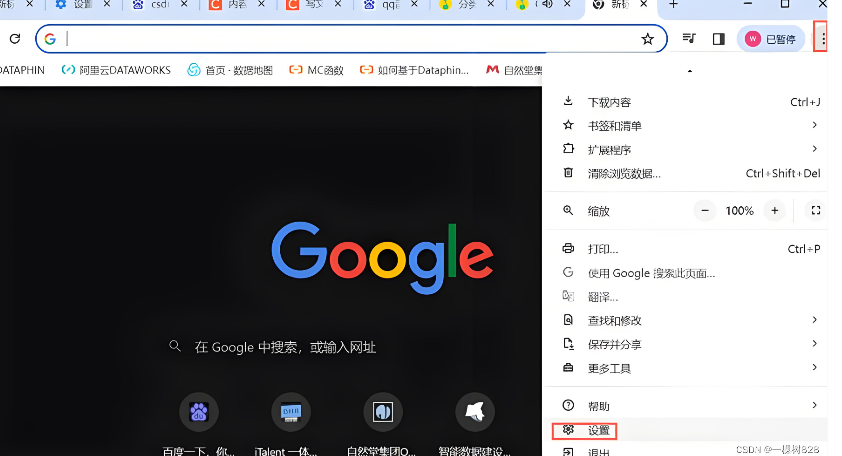The image size is (842, 456).
Task: Select 下载内容 menu entry
Action: [687, 102]
